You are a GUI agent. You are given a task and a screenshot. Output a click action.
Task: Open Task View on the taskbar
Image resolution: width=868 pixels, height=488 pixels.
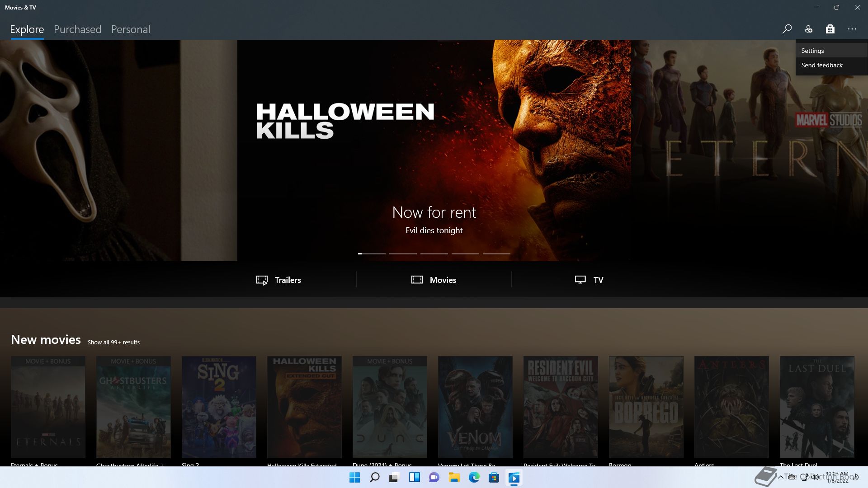[394, 477]
